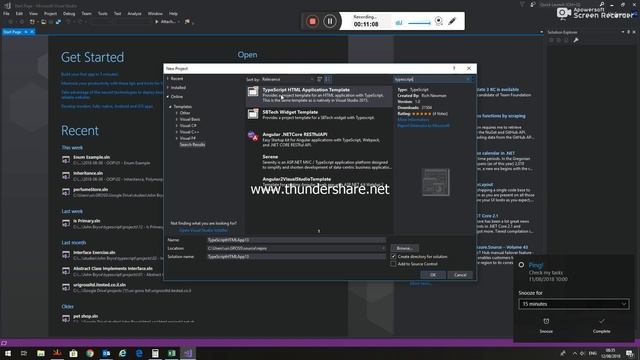Screen dimensions: 640x360
Task: Click the Save All toolbar icon
Action: click(x=58, y=22)
